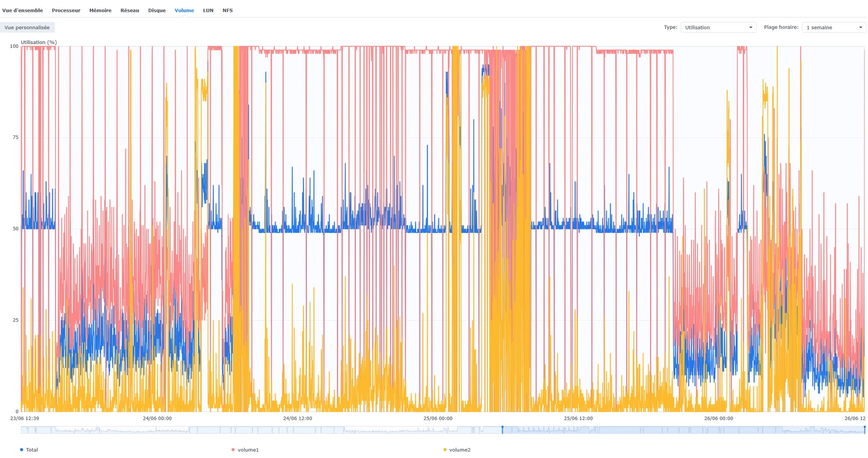Viewport: 868px width, 458px height.
Task: Click left handle of time range navigator
Action: 502,429
